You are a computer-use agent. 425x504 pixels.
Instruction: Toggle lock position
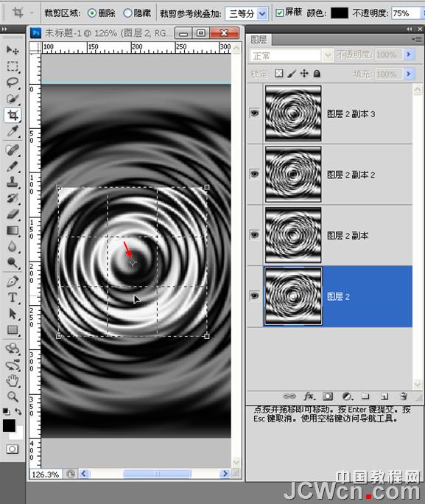304,74
